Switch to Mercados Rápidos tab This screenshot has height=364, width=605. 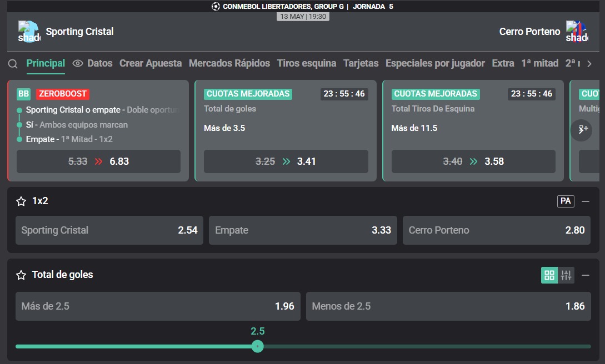tap(229, 64)
